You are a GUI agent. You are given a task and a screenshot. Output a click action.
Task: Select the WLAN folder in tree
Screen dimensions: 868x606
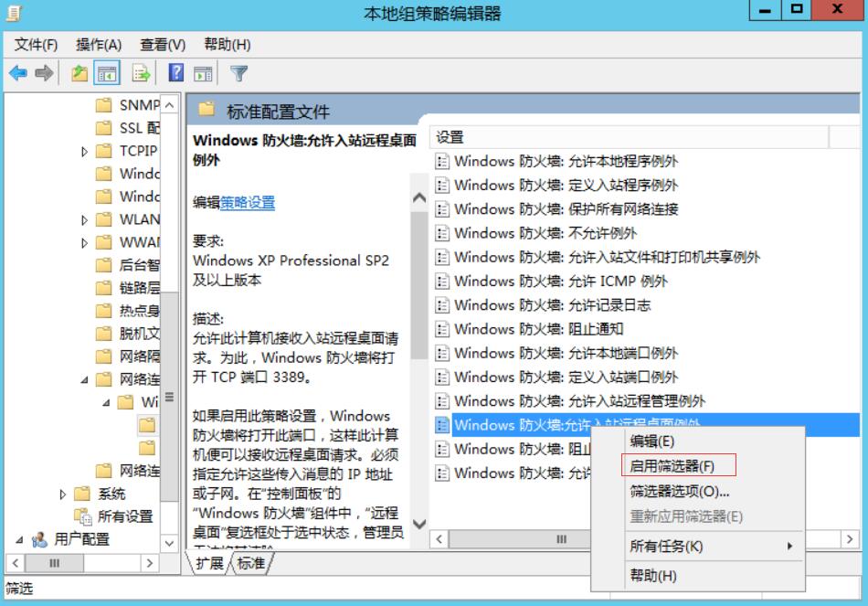tap(128, 219)
